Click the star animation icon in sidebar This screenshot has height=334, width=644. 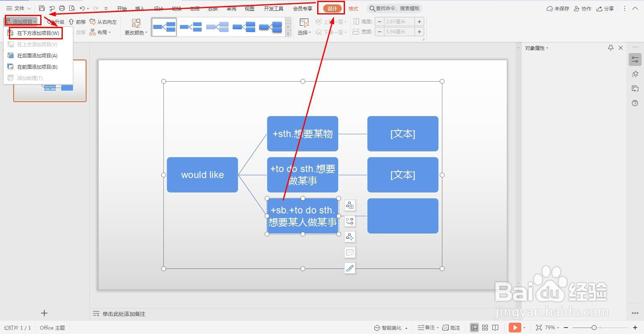(635, 74)
